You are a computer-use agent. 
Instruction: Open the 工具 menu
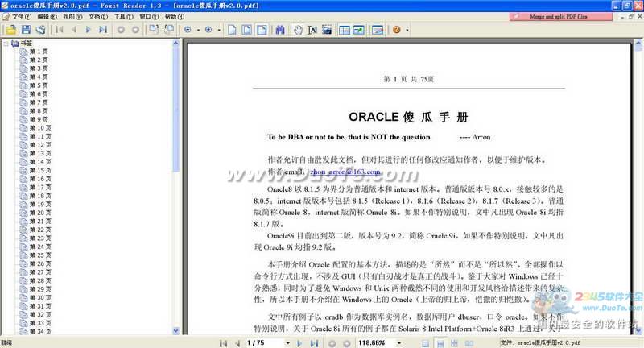coord(123,17)
